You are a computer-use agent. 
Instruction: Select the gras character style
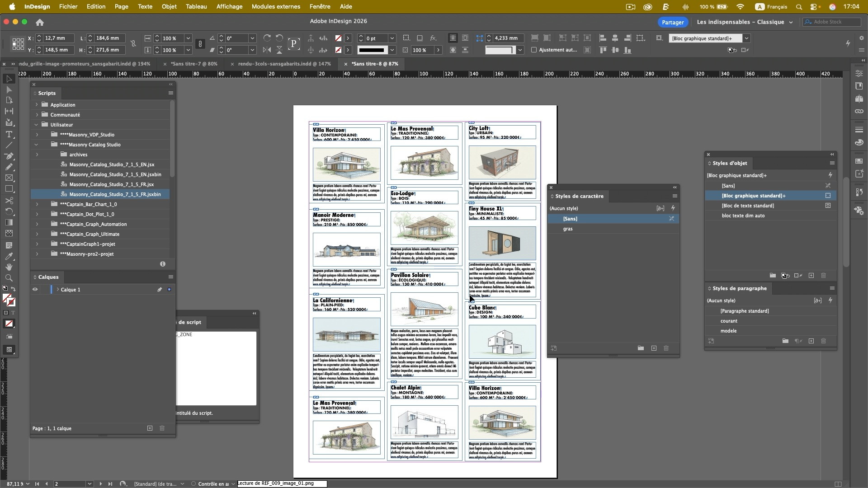point(568,229)
